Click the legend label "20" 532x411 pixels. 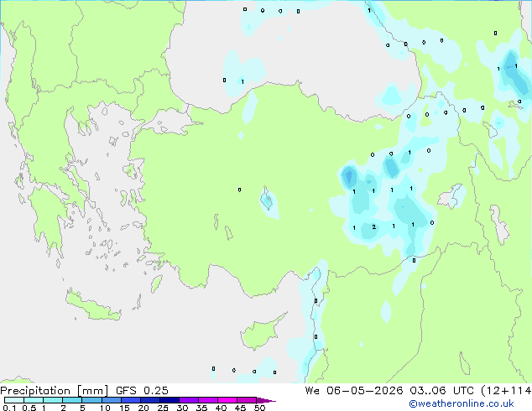(x=143, y=408)
